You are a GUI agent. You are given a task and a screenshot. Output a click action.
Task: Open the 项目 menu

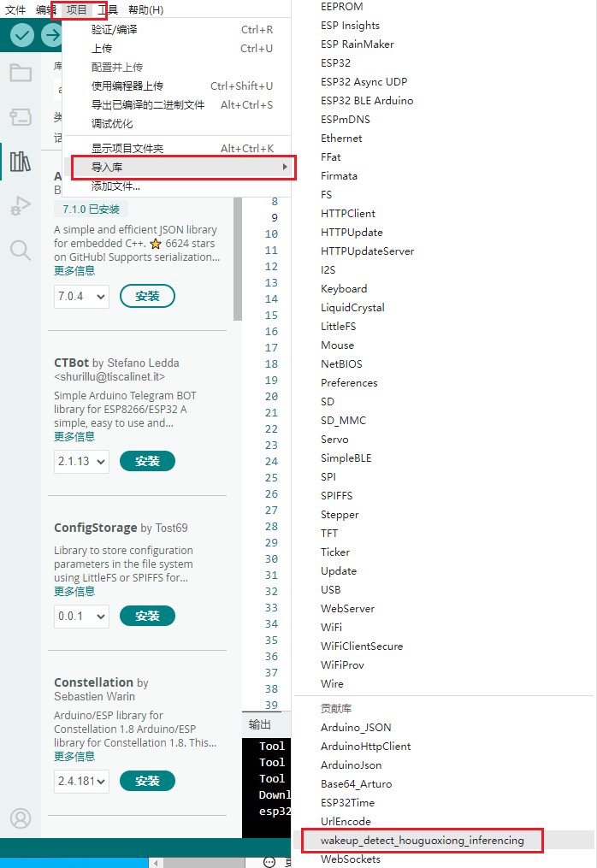pyautogui.click(x=76, y=9)
